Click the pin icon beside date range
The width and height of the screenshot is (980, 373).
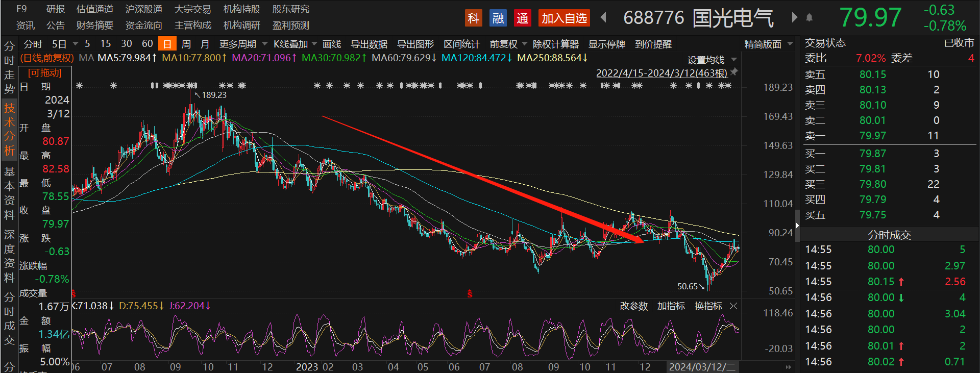click(734, 72)
